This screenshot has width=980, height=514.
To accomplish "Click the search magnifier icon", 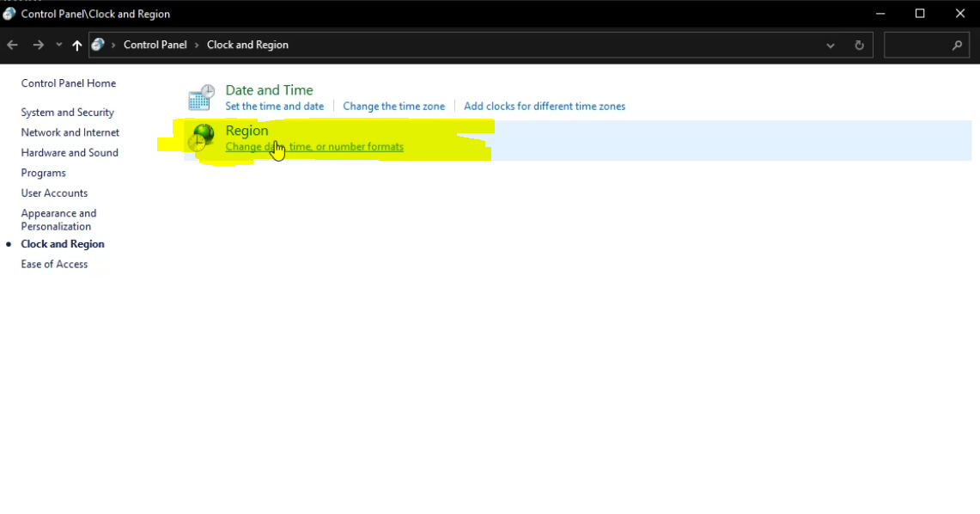I will coord(957,46).
